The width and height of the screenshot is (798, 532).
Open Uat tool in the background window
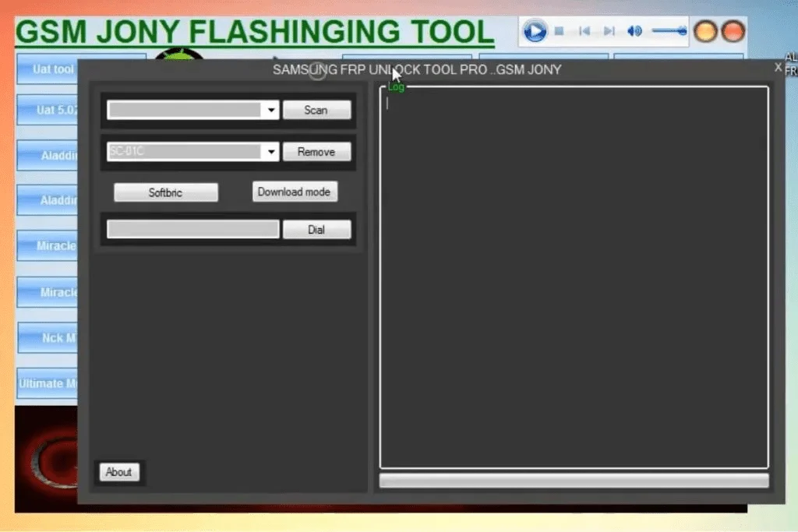click(48, 69)
